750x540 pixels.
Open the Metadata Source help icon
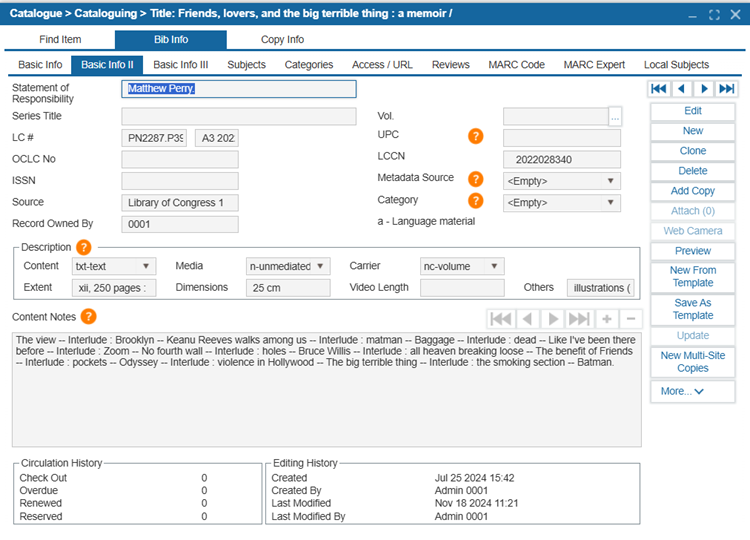click(475, 179)
